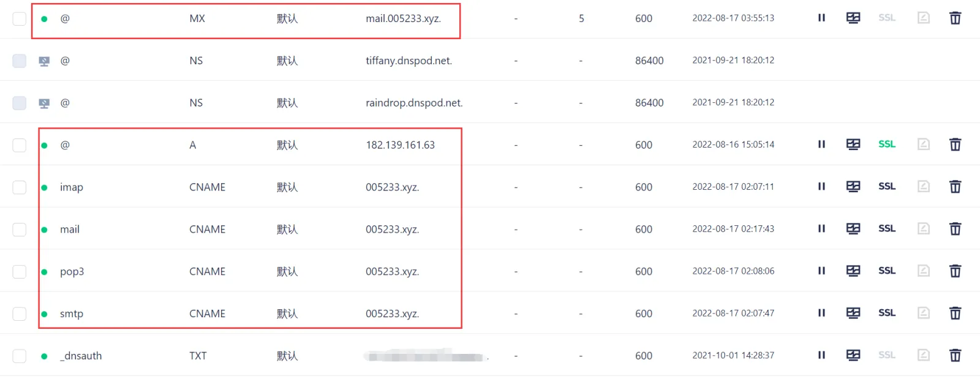Delete the MX record row
The height and width of the screenshot is (379, 980).
[x=955, y=18]
